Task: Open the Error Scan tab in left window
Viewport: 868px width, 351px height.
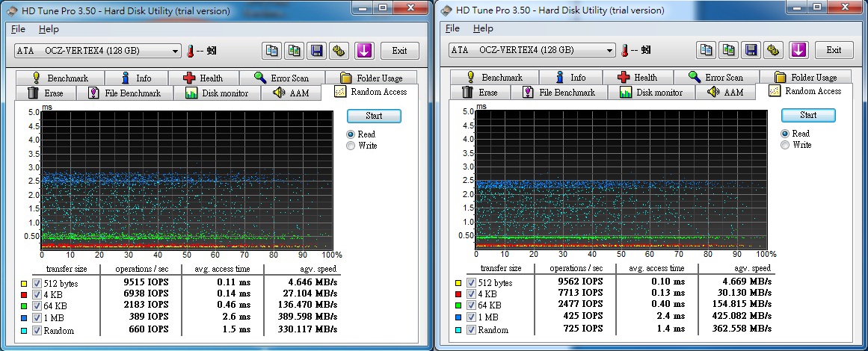Action: pyautogui.click(x=282, y=78)
